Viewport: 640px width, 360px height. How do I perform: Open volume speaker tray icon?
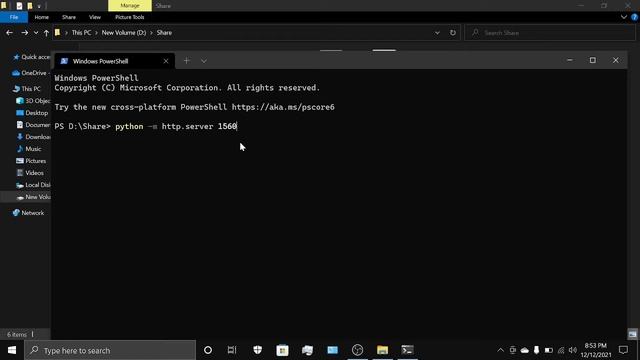pyautogui.click(x=573, y=350)
